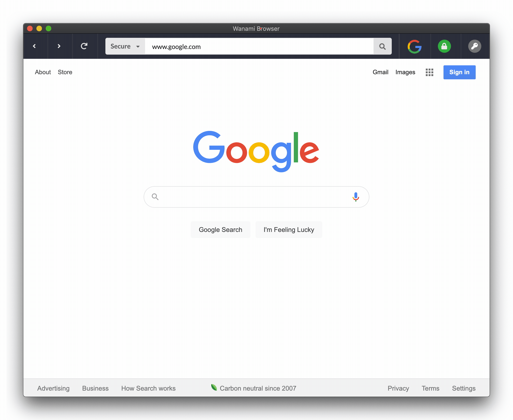Viewport: 513px width, 420px height.
Task: Click the reload/refresh page icon
Action: click(x=84, y=46)
